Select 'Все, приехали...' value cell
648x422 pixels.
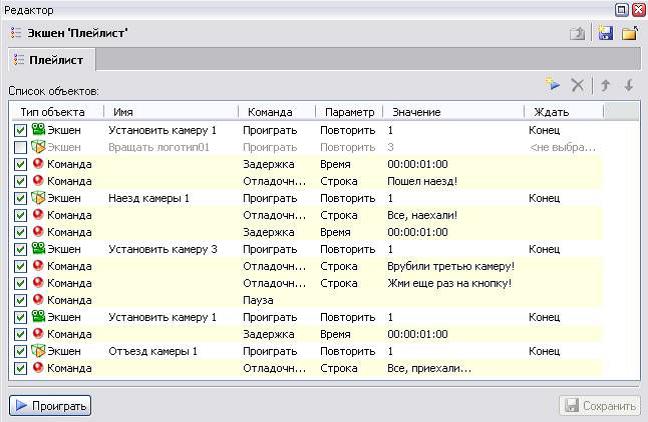point(429,368)
